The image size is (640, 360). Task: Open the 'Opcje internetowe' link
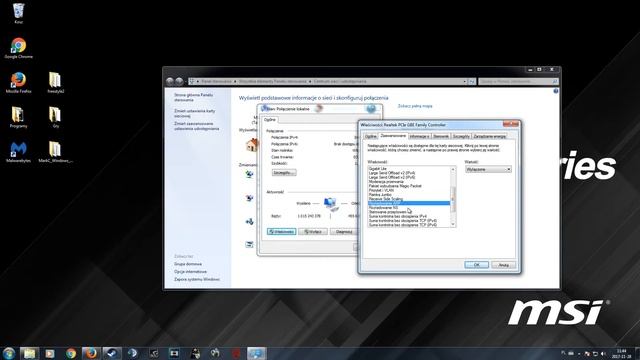pyautogui.click(x=190, y=272)
